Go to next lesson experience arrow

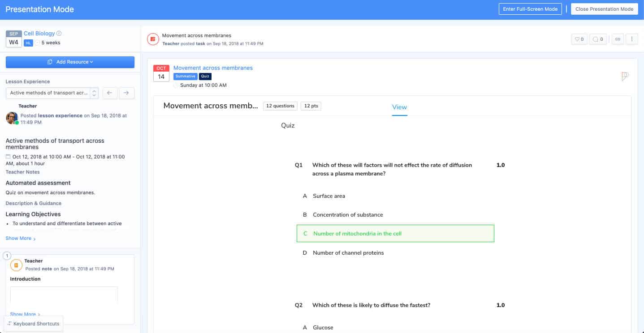[126, 93]
